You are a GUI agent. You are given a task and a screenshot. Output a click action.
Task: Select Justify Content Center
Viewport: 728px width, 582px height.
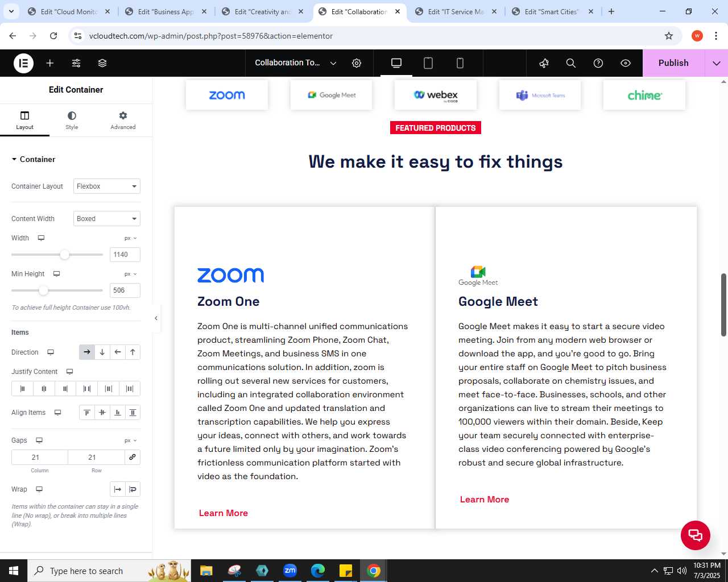[44, 389]
